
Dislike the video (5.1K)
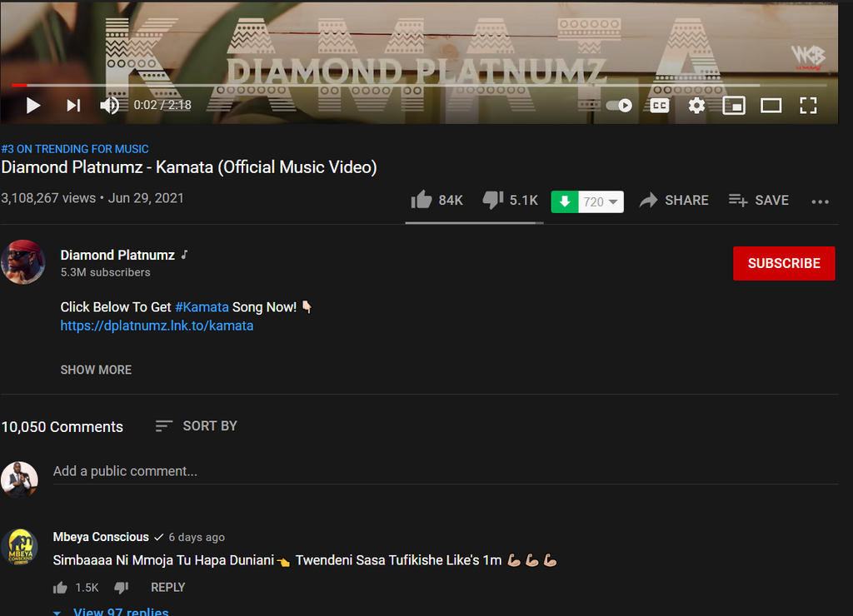[510, 200]
